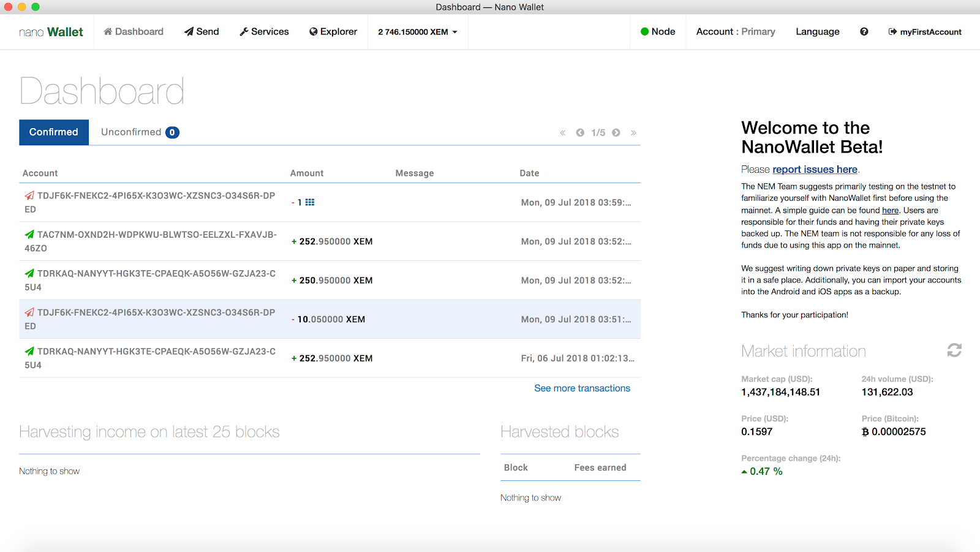
Task: Open the Send page
Action: pos(202,32)
